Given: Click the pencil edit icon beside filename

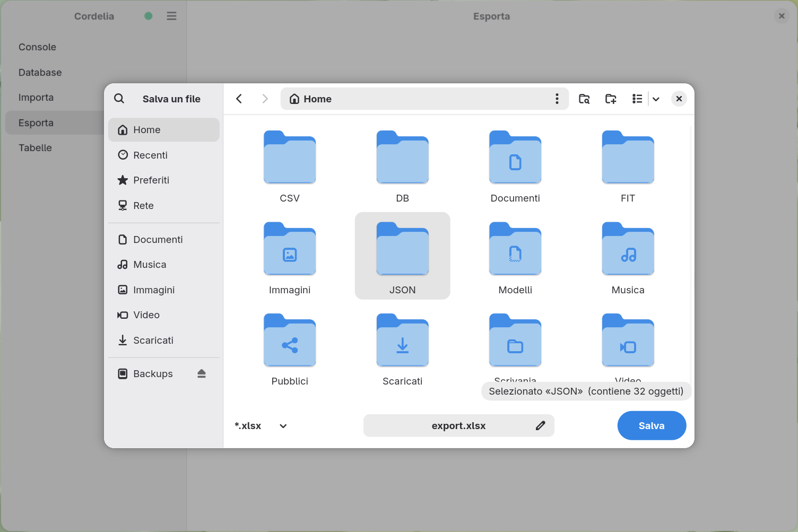Looking at the screenshot, I should (x=541, y=425).
